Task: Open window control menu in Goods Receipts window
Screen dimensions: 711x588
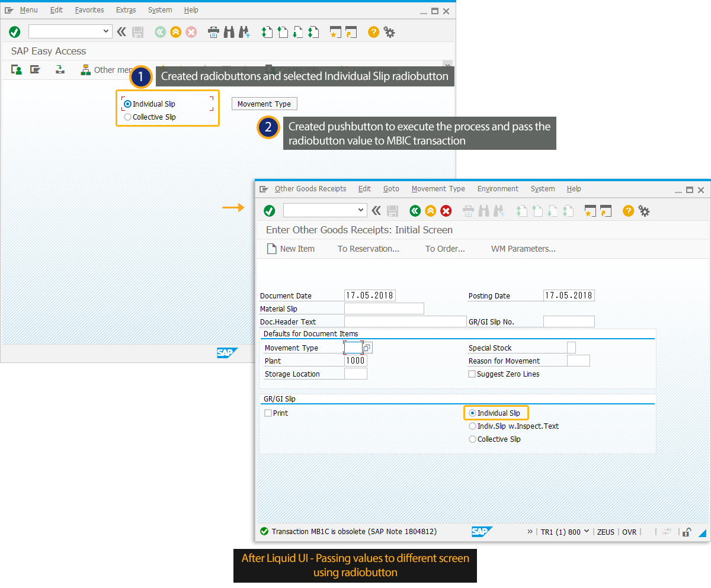Action: [264, 189]
